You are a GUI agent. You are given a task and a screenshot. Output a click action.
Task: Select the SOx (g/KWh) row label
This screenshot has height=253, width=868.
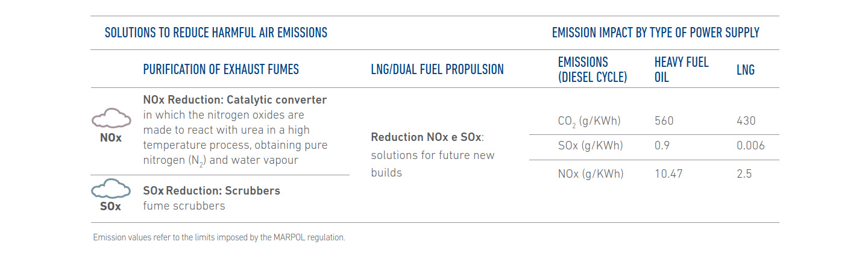pos(591,146)
